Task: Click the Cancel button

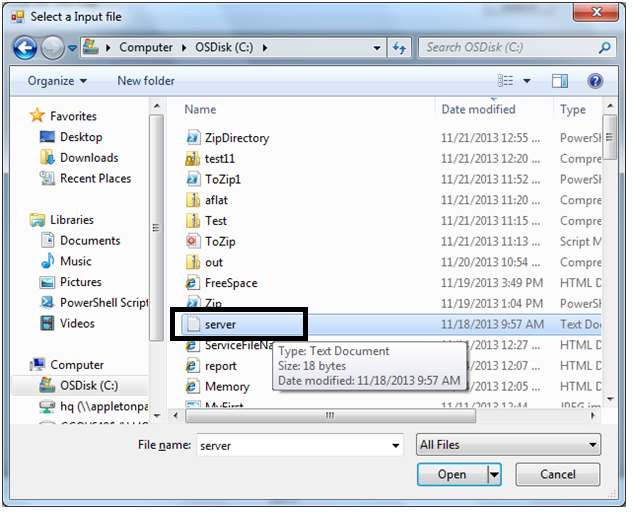Action: (x=558, y=475)
